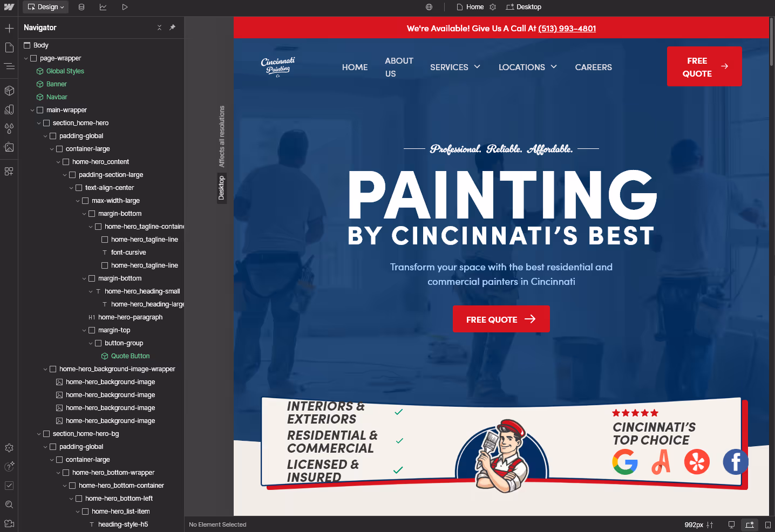Open the Pages panel
Screen dimensions: 775x532
click(9, 47)
